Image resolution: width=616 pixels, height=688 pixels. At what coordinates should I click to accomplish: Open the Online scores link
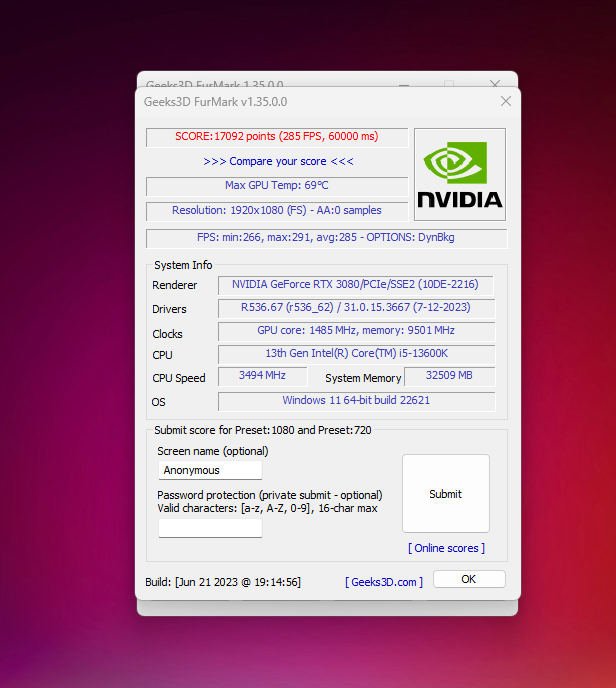[x=446, y=548]
